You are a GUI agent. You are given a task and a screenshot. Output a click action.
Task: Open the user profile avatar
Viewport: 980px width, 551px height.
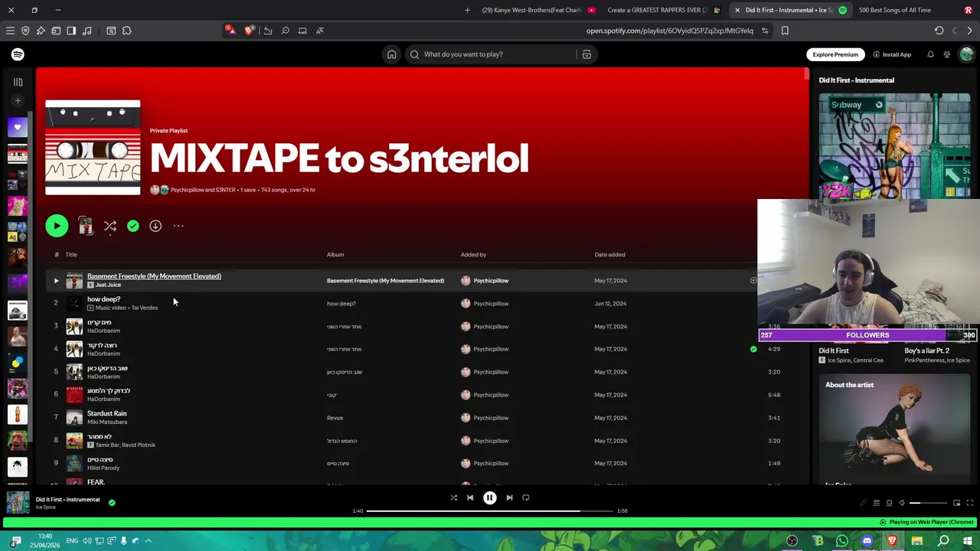tap(966, 54)
